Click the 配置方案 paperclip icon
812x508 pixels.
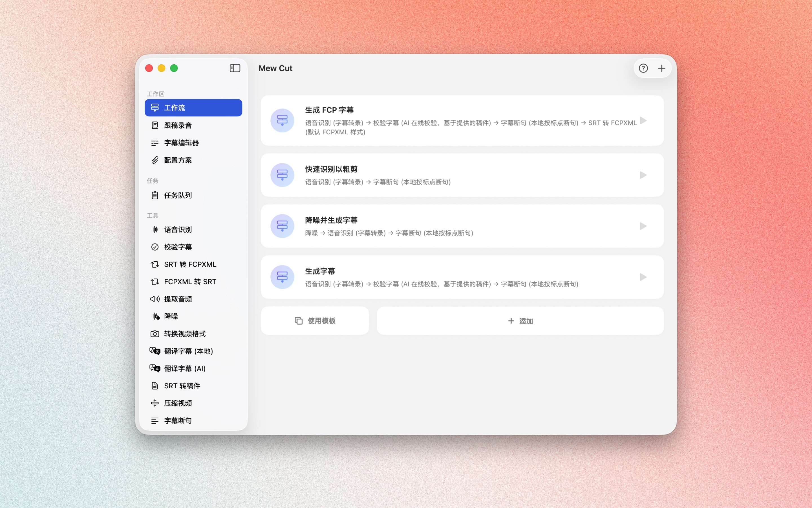click(155, 160)
